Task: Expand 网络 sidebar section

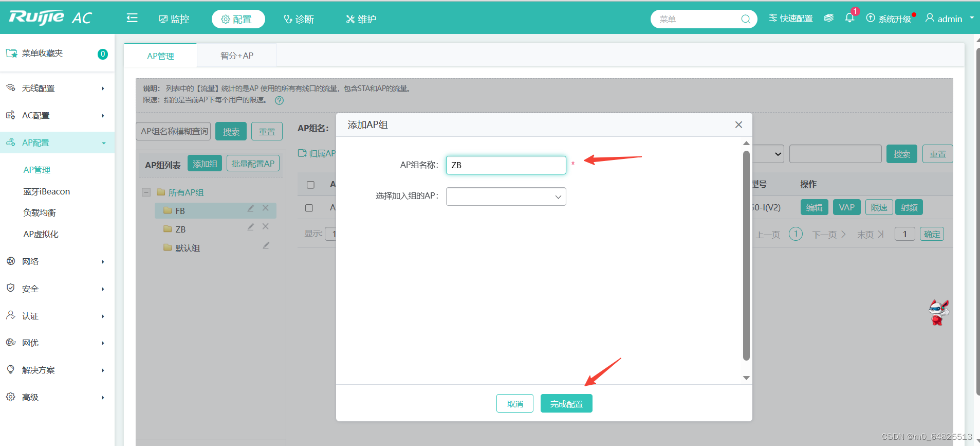Action: pyautogui.click(x=57, y=261)
